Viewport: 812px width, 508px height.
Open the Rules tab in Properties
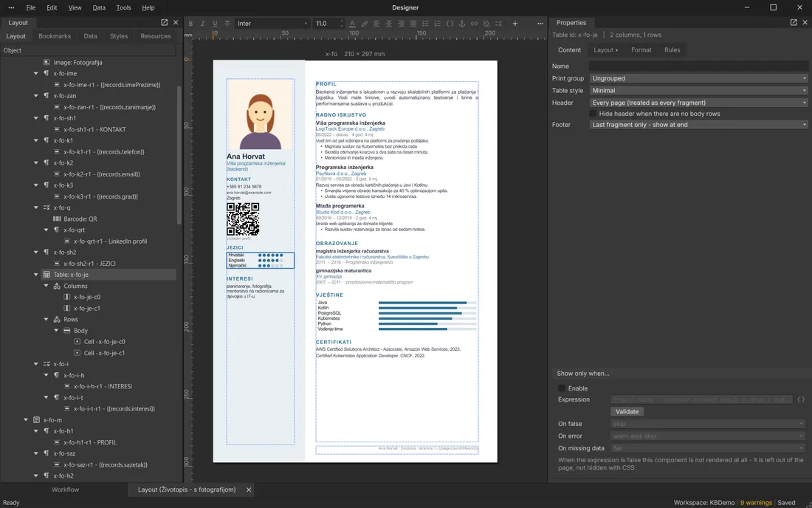672,49
